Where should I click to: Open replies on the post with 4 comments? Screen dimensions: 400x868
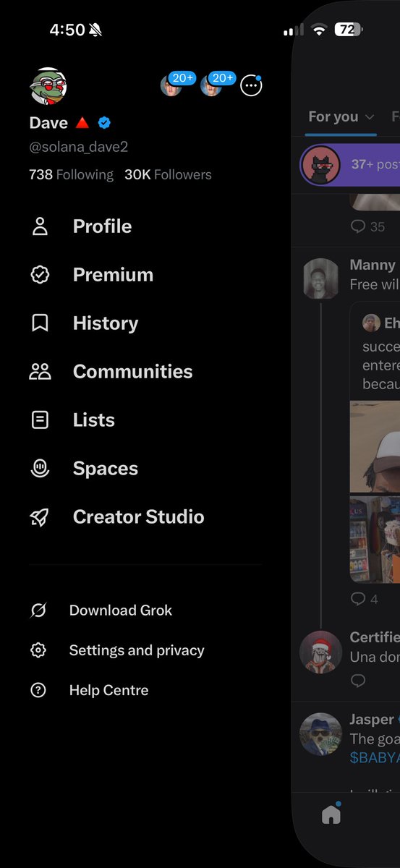[x=364, y=599]
